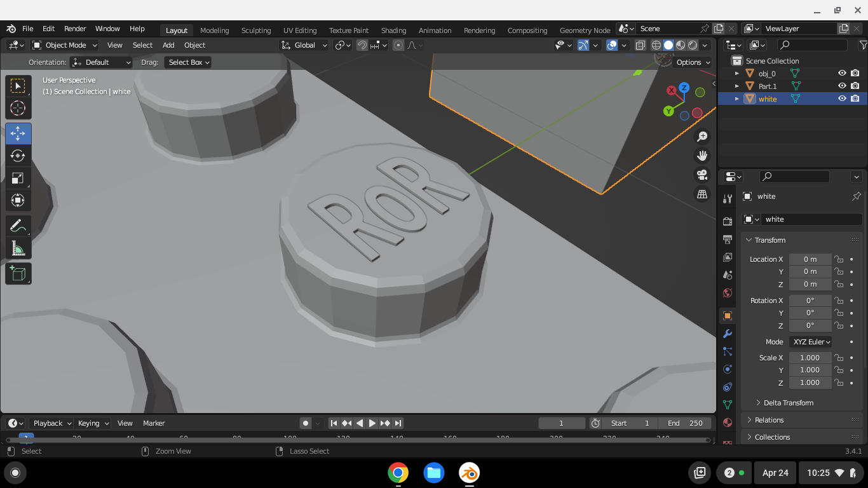The height and width of the screenshot is (488, 868).
Task: Click the Options button in viewport
Action: [x=693, y=62]
